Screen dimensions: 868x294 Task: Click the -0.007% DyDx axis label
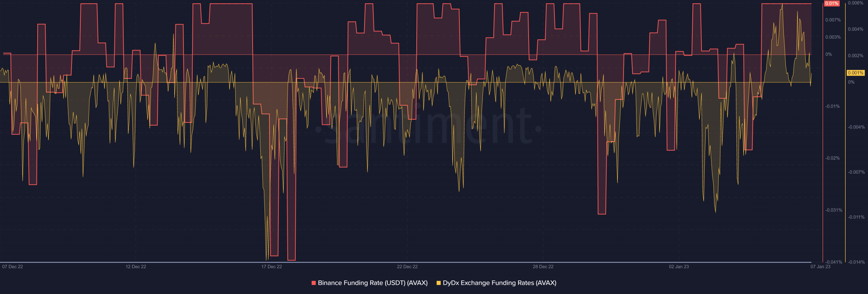[x=856, y=172]
